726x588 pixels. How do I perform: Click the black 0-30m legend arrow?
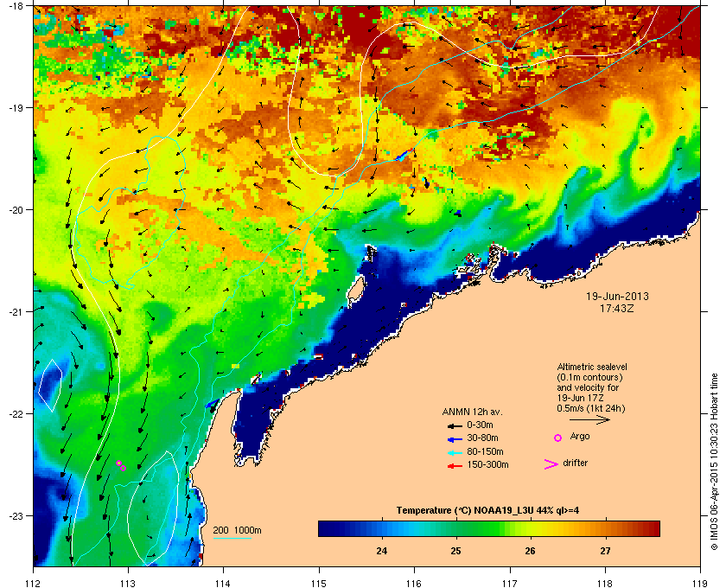tap(455, 425)
